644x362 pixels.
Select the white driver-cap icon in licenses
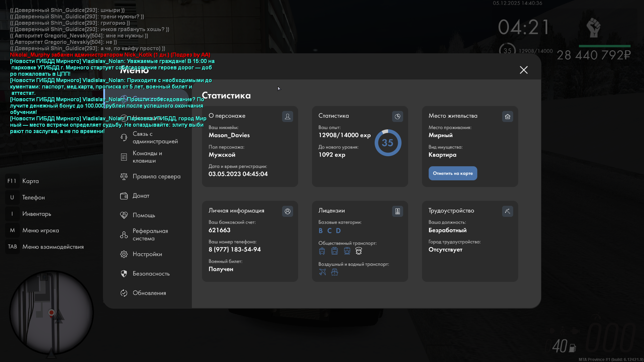(359, 251)
